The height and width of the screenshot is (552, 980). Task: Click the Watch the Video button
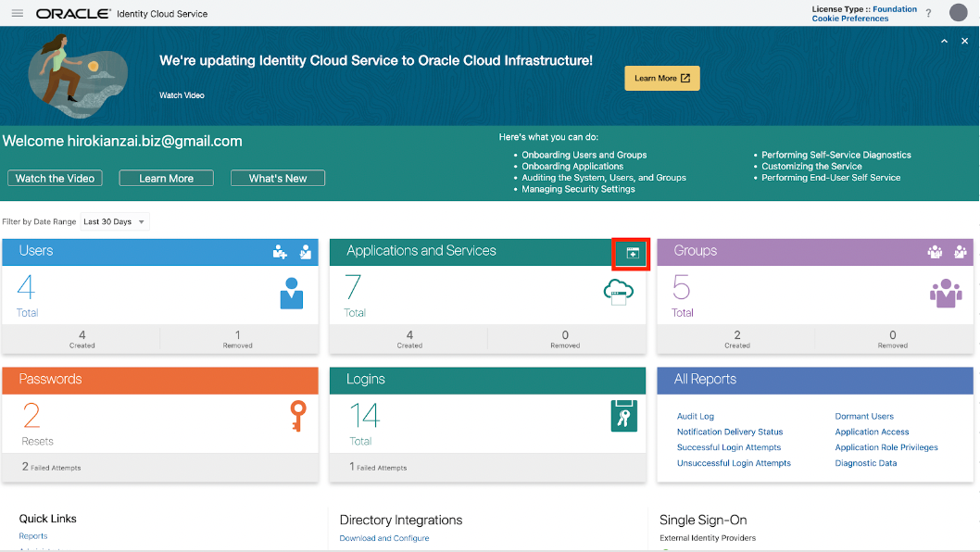click(55, 179)
